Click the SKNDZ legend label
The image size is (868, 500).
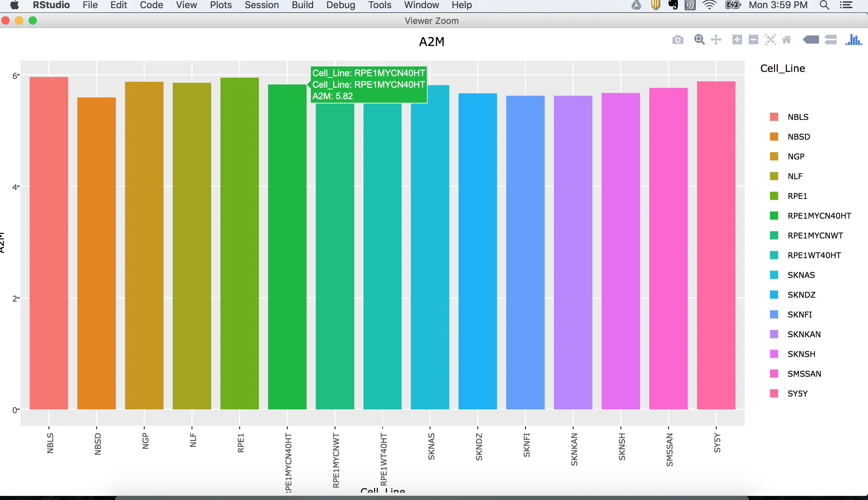click(x=801, y=295)
